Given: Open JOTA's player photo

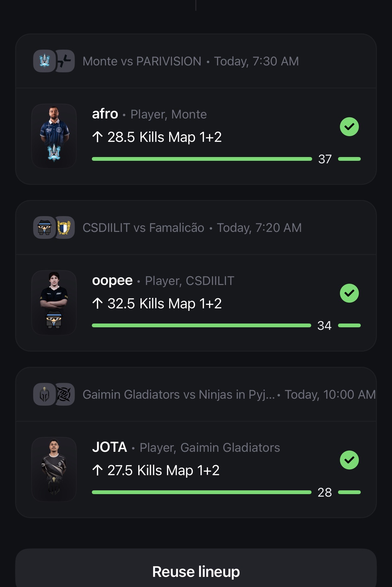Looking at the screenshot, I should click(x=54, y=469).
